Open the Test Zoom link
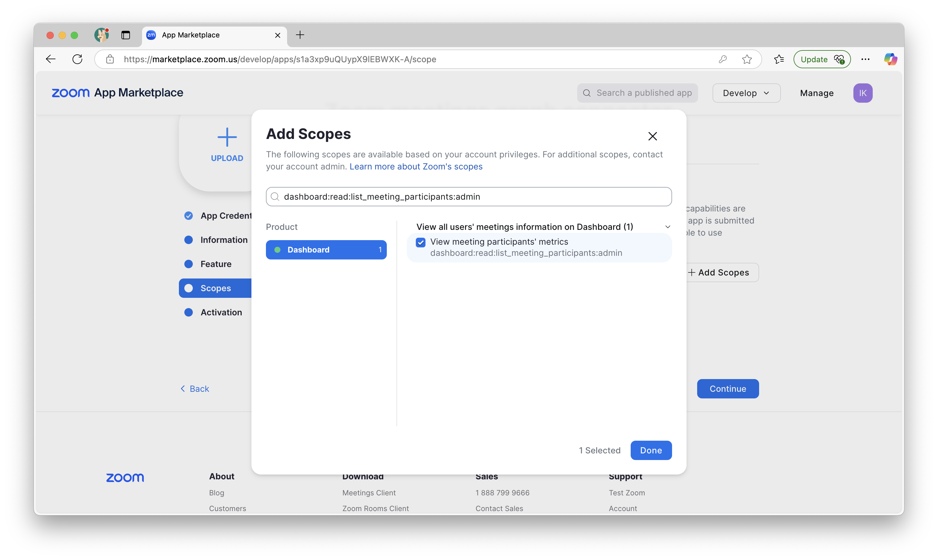938x560 pixels. pyautogui.click(x=626, y=492)
